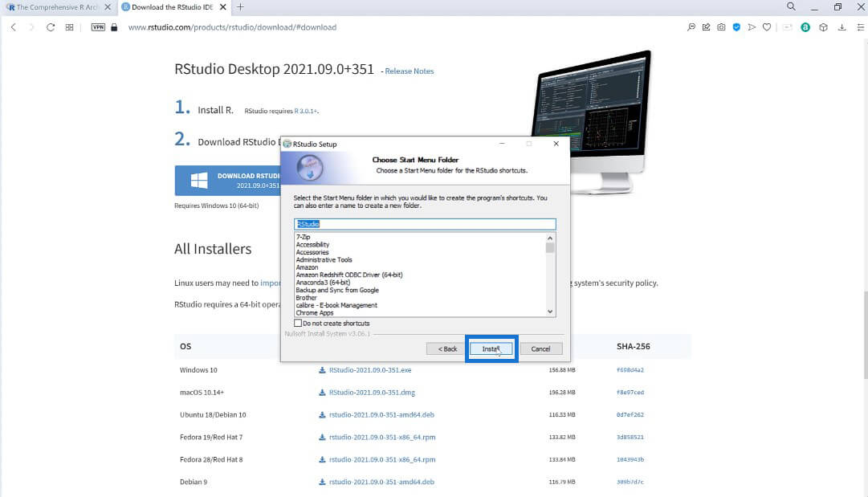Click the Windows 10 SHA-256 hash f698d4a2
The image size is (868, 497).
(x=630, y=370)
